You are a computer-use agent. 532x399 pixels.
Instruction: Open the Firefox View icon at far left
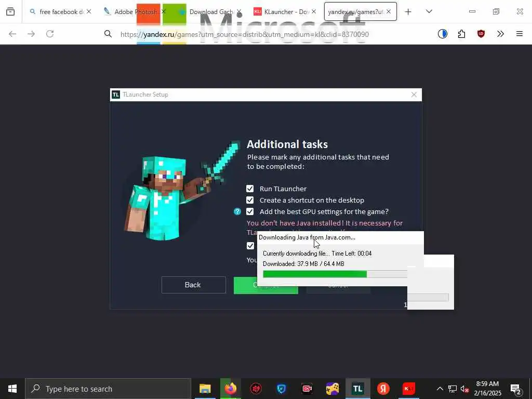tap(10, 11)
